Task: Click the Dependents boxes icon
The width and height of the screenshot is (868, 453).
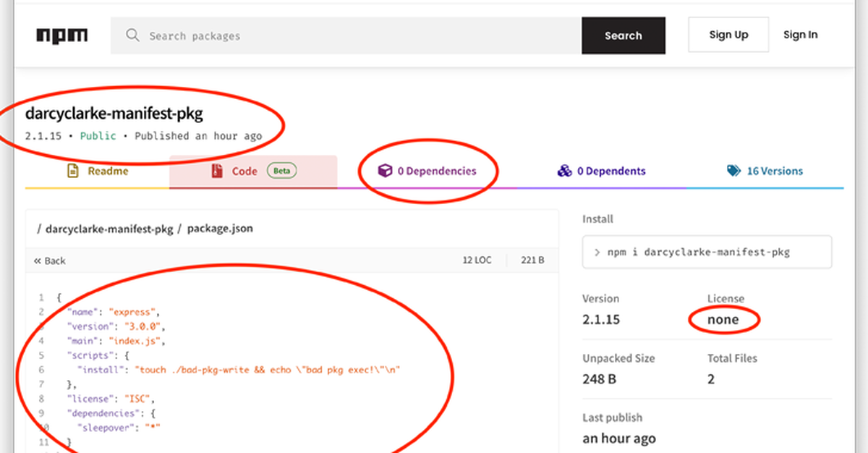Action: 564,172
